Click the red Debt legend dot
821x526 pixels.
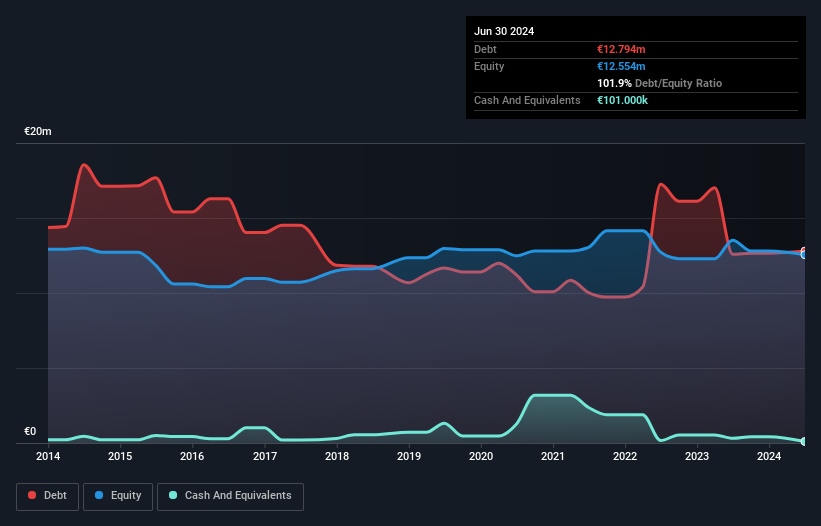tap(32, 495)
